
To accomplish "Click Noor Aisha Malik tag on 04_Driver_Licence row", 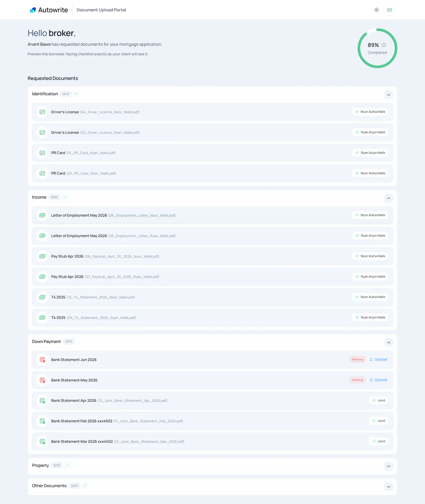I will click(370, 112).
